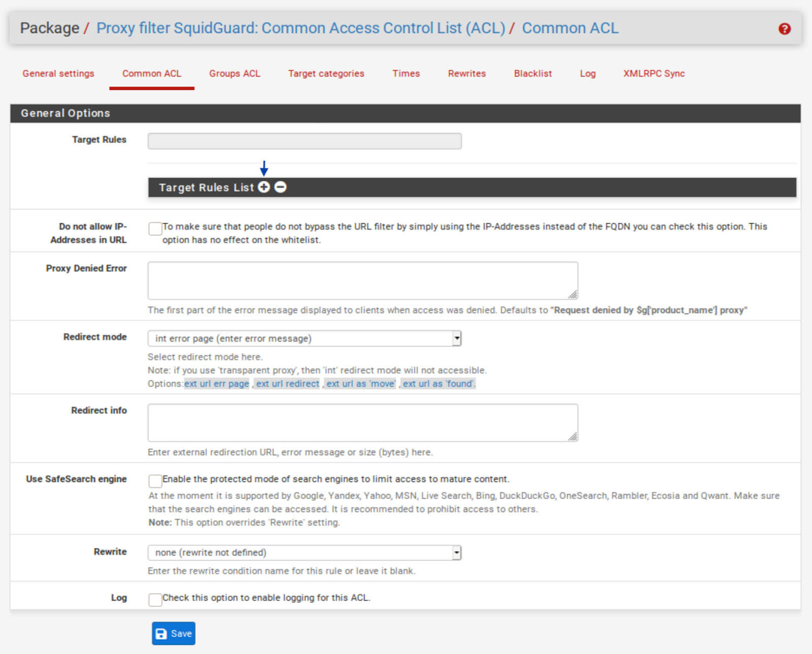The width and height of the screenshot is (812, 654).
Task: Open the Rewrite dropdown
Action: [x=304, y=553]
